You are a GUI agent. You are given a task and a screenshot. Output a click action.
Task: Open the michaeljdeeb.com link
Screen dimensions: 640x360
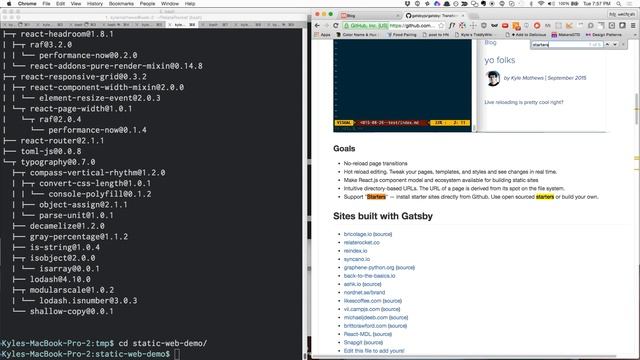(365, 317)
